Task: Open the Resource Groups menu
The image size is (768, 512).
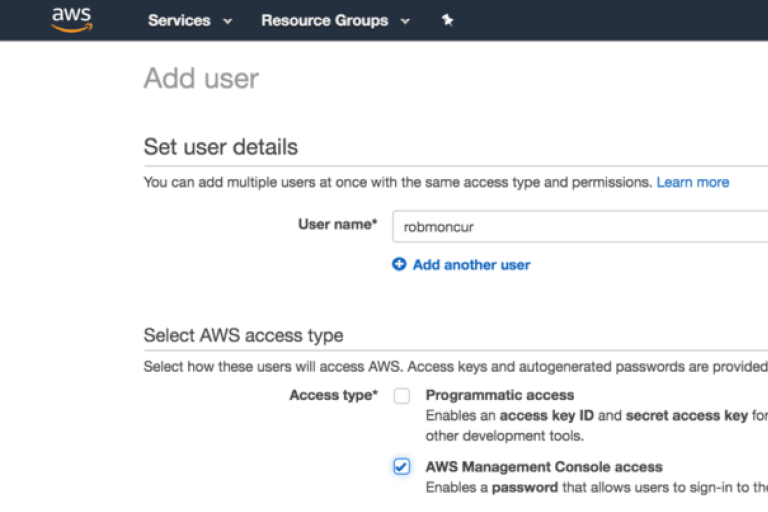Action: (x=324, y=20)
